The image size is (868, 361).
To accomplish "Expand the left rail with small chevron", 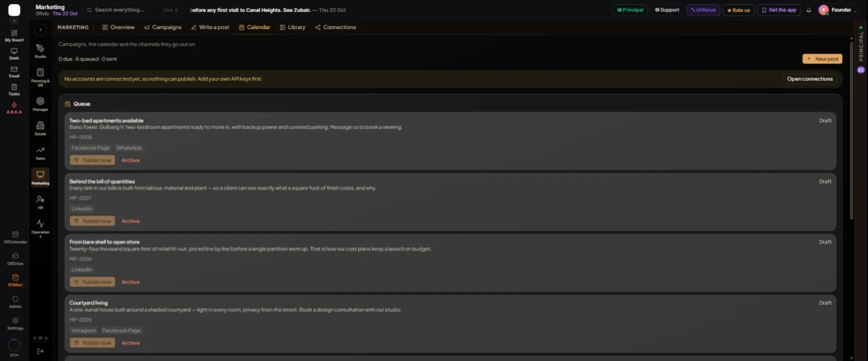I will tap(14, 21).
